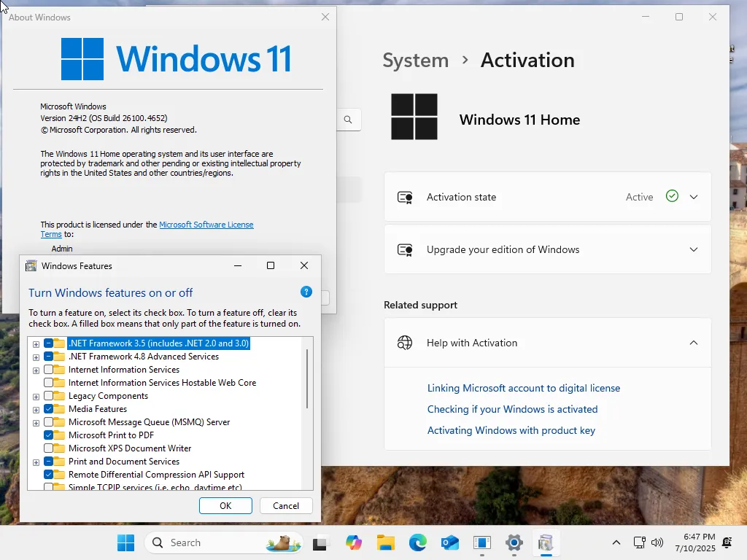Enable Microsoft Message Queue (MSMQ) Server checkbox
747x560 pixels.
49,422
